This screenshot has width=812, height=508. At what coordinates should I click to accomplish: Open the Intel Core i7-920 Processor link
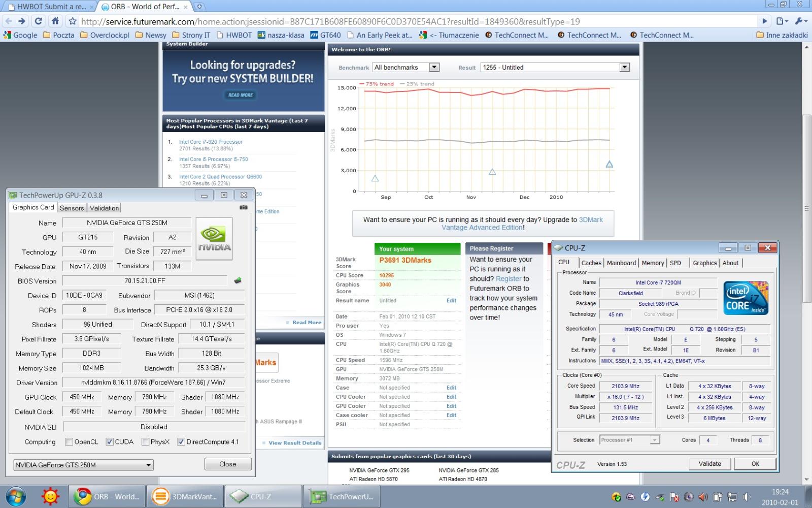(x=211, y=142)
